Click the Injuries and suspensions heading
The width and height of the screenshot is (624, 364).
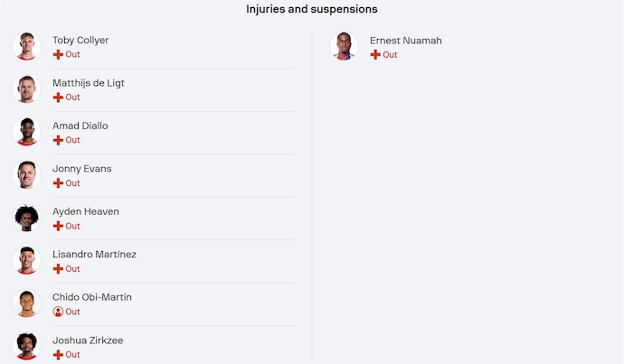click(x=312, y=9)
